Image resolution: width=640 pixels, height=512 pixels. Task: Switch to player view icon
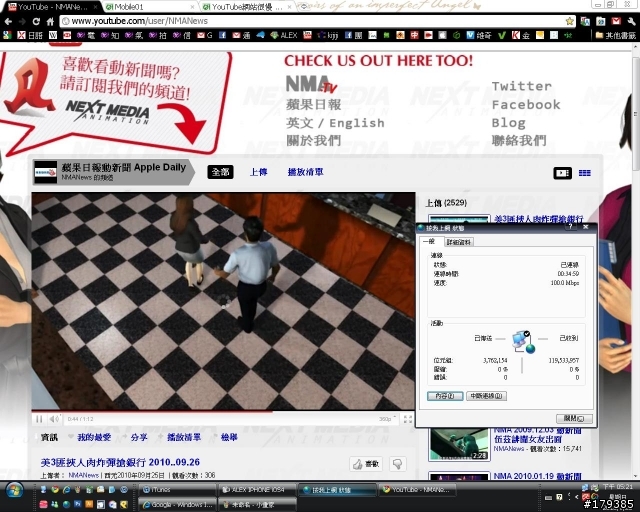(562, 173)
